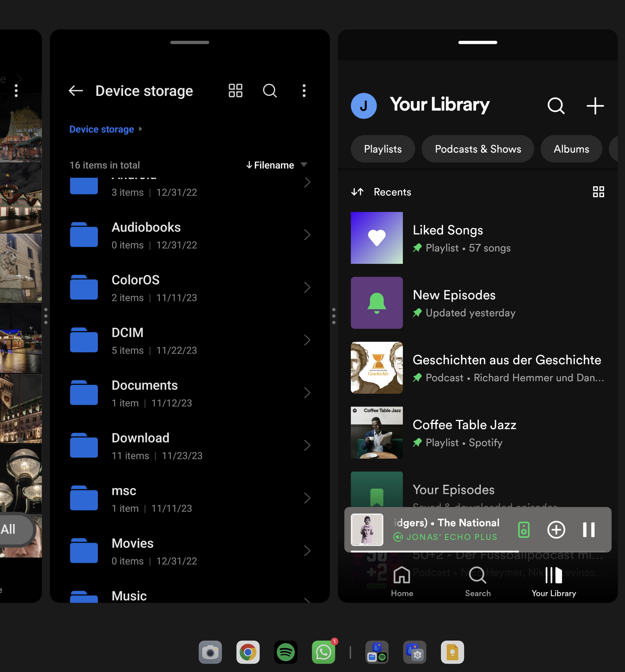Expand Download folder chevron
The width and height of the screenshot is (625, 672).
[307, 446]
